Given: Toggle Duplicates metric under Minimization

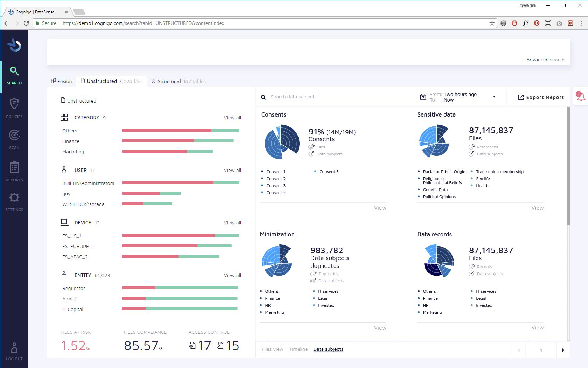Looking at the screenshot, I should pyautogui.click(x=324, y=274).
